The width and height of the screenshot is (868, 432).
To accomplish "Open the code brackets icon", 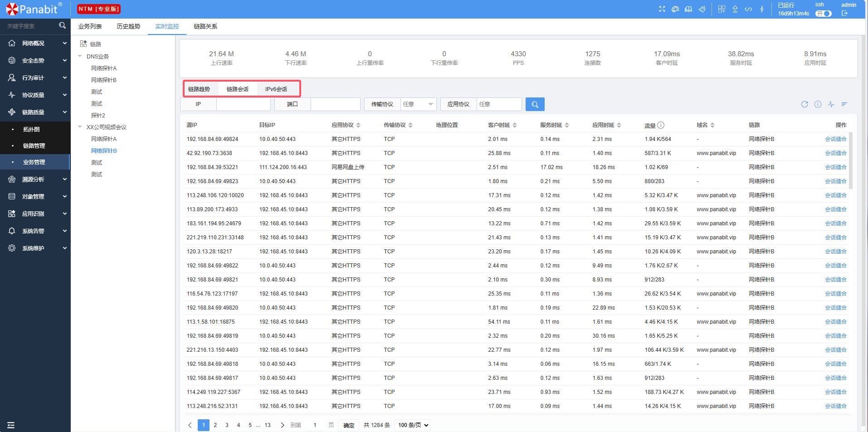I will (x=748, y=9).
